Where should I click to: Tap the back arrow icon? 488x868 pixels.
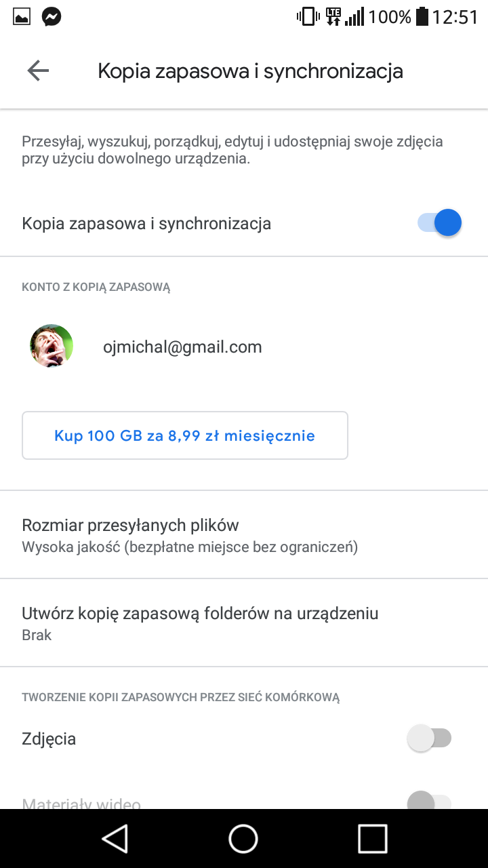[x=38, y=71]
